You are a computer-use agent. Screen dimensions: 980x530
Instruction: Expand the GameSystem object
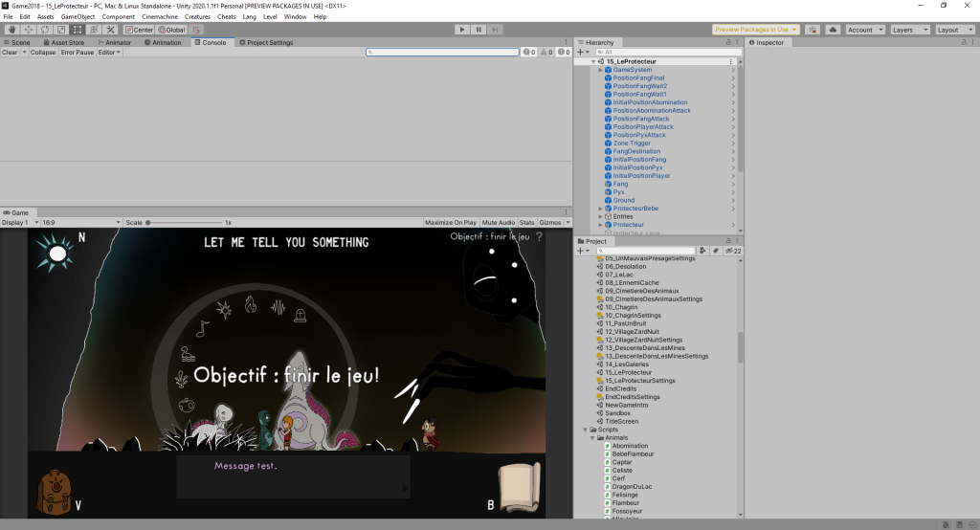(601, 70)
